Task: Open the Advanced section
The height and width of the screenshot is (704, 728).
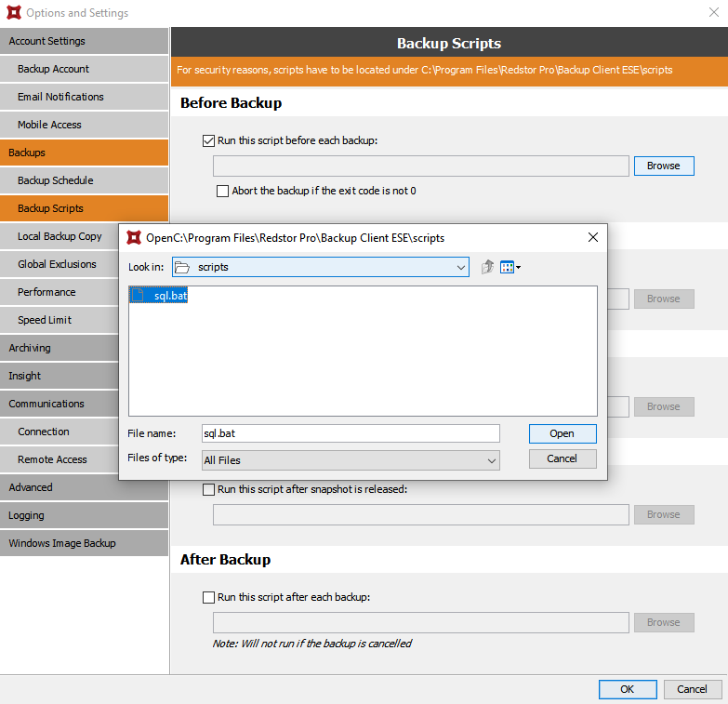Action: pyautogui.click(x=84, y=487)
